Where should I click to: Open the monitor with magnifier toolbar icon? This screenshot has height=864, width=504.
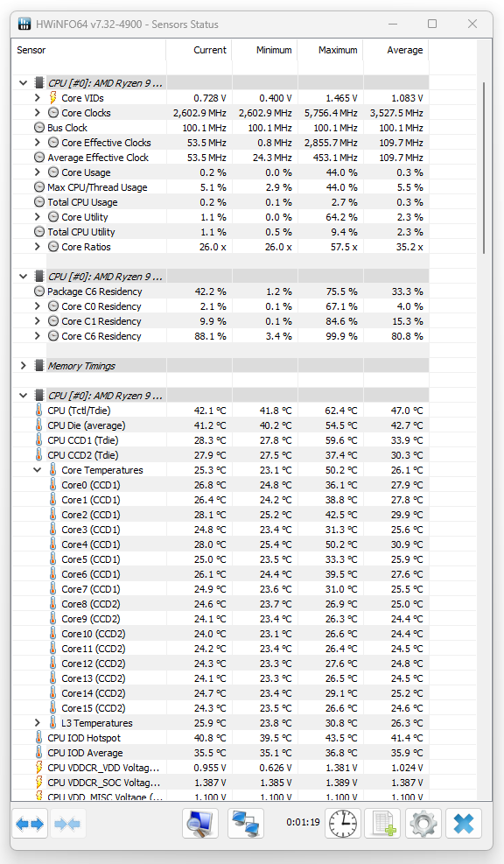tap(200, 823)
